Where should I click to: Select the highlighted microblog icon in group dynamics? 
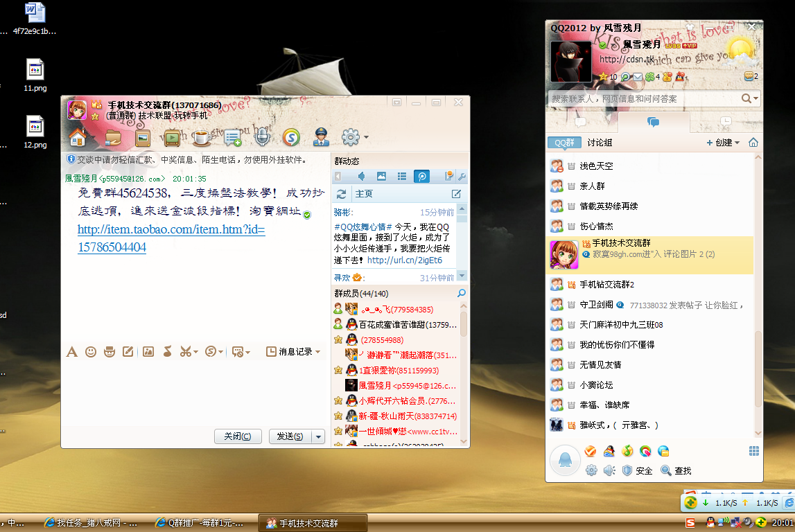point(421,177)
